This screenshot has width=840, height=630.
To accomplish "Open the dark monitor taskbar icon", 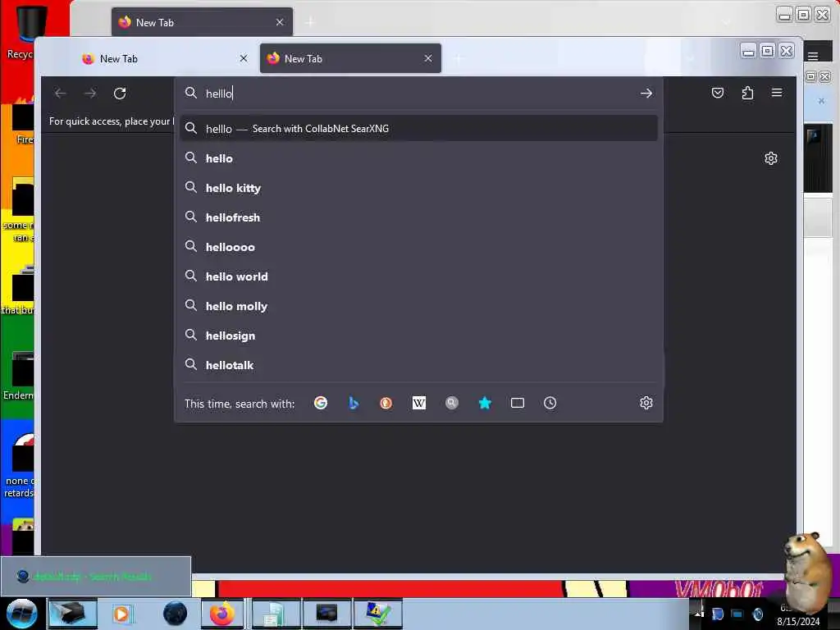I will point(326,614).
